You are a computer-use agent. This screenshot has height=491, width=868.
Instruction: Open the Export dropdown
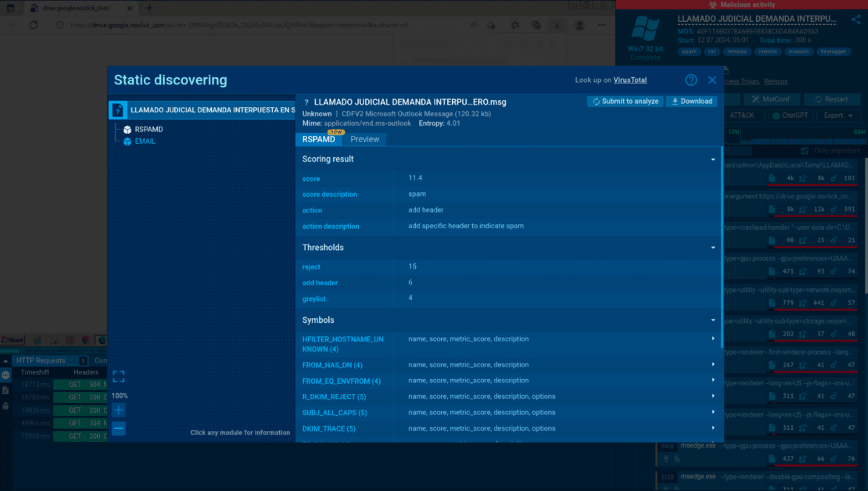838,115
